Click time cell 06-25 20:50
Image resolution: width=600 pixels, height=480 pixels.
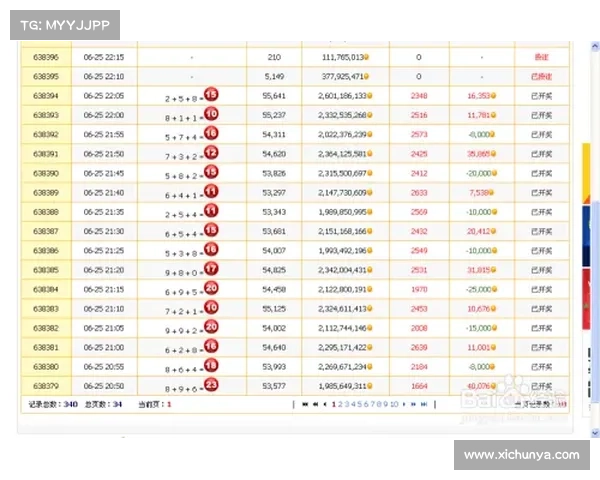tap(104, 386)
